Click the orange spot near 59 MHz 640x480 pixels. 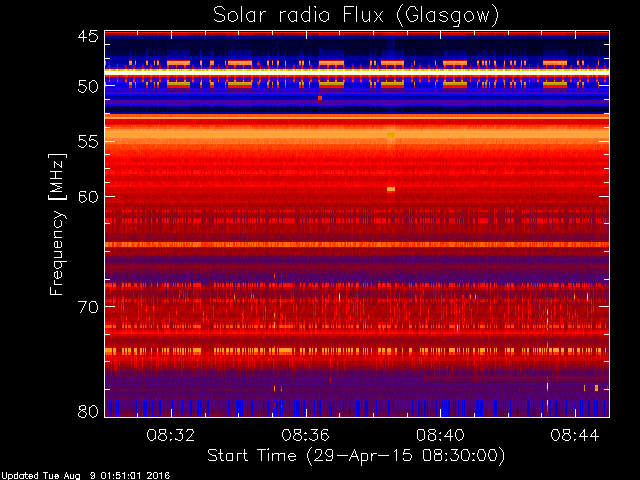coord(391,188)
